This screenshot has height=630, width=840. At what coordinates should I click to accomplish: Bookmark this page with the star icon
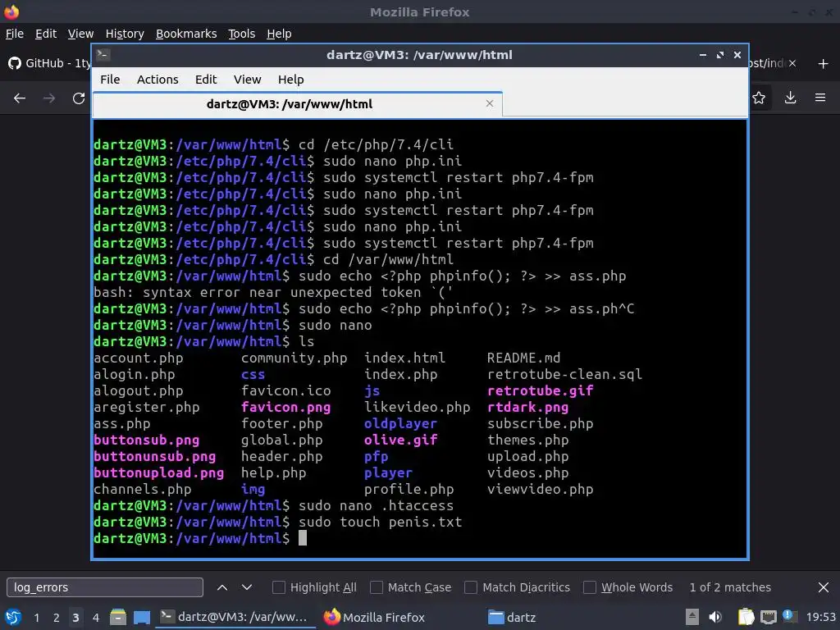759,98
